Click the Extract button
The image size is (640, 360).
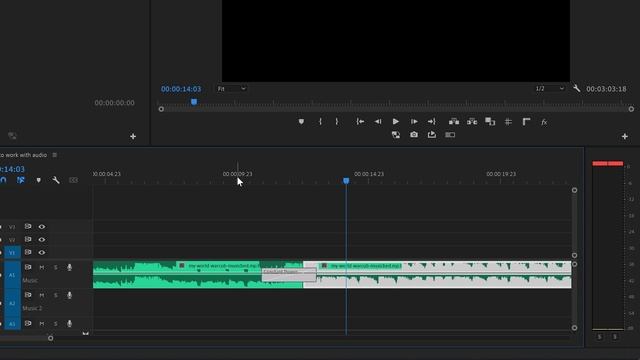[472, 122]
